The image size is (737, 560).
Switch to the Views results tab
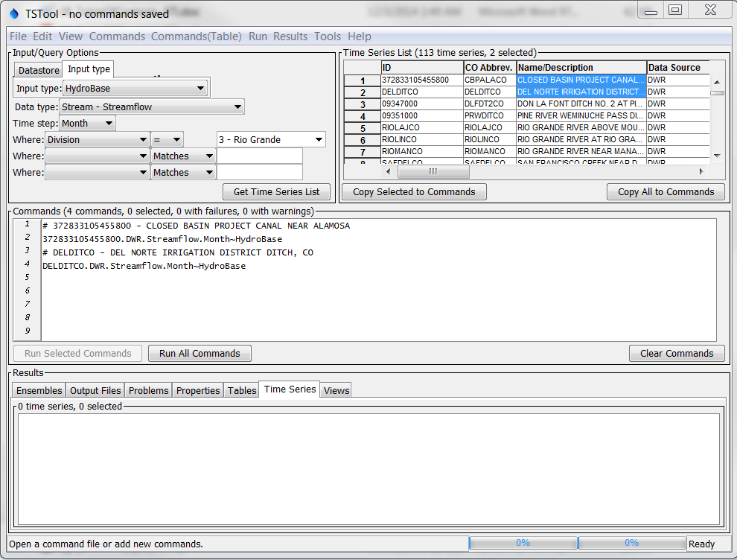[335, 389]
